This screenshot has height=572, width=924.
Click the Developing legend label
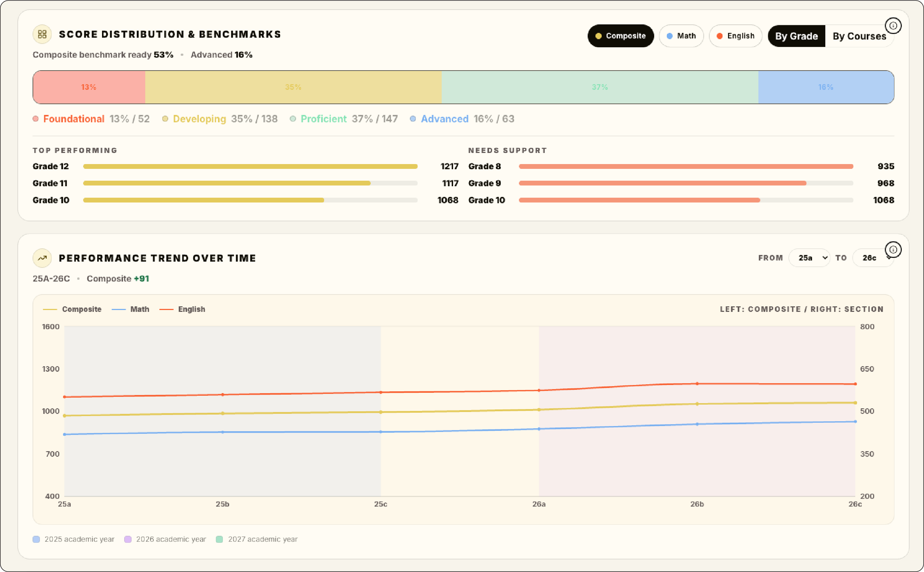click(x=200, y=119)
